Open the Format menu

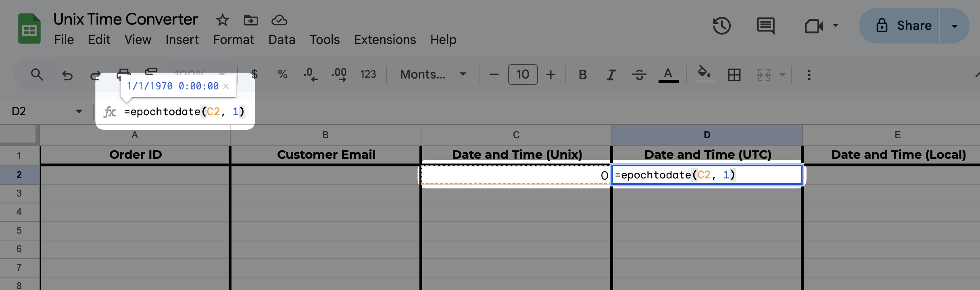(x=234, y=39)
